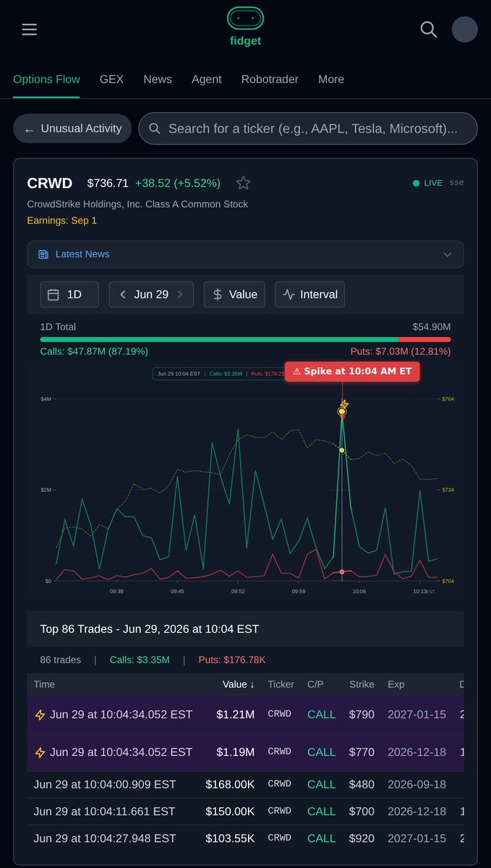Click the CRWD ticker heading
The height and width of the screenshot is (868, 491).
[x=50, y=183]
